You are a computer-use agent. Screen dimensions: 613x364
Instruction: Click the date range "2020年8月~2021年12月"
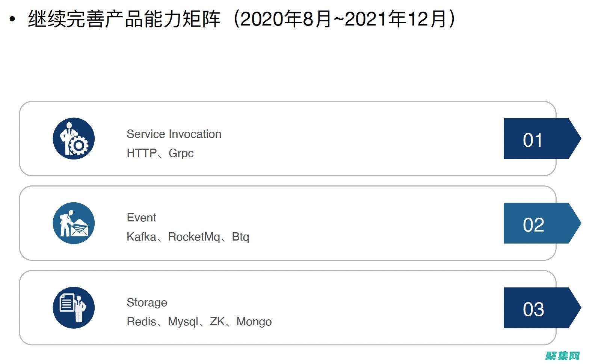point(344,19)
